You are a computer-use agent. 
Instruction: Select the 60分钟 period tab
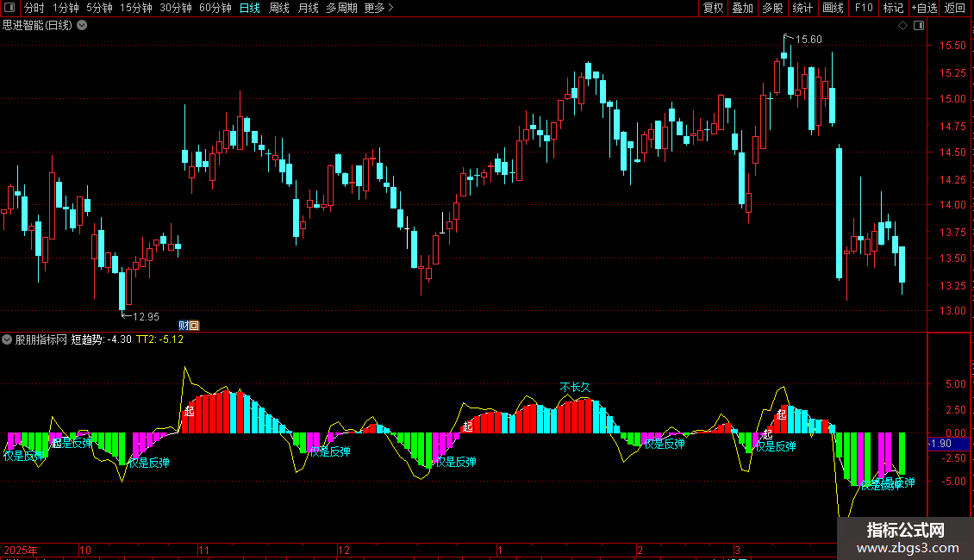coord(215,8)
